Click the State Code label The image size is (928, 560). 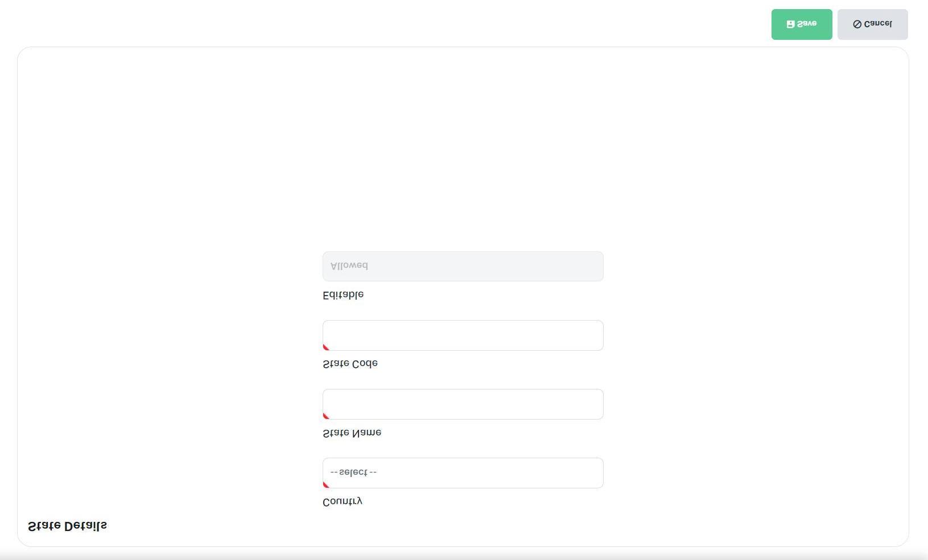pyautogui.click(x=350, y=364)
